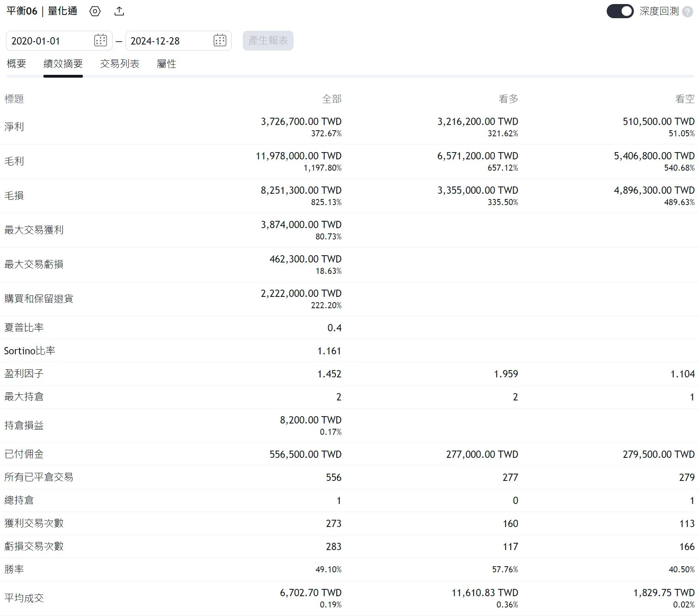Screen dimensions: 699x616
Task: Click short win rate 40.50%
Action: tap(682, 569)
